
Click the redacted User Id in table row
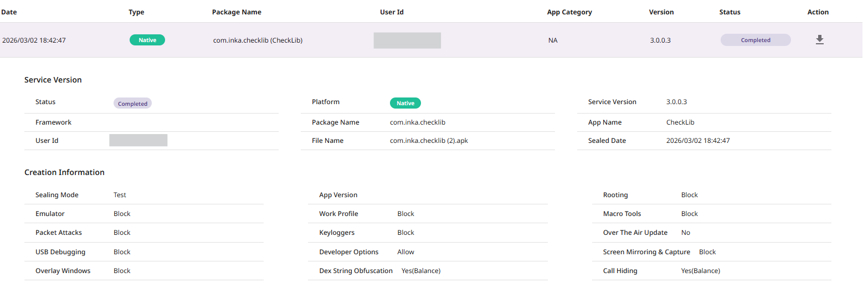407,40
